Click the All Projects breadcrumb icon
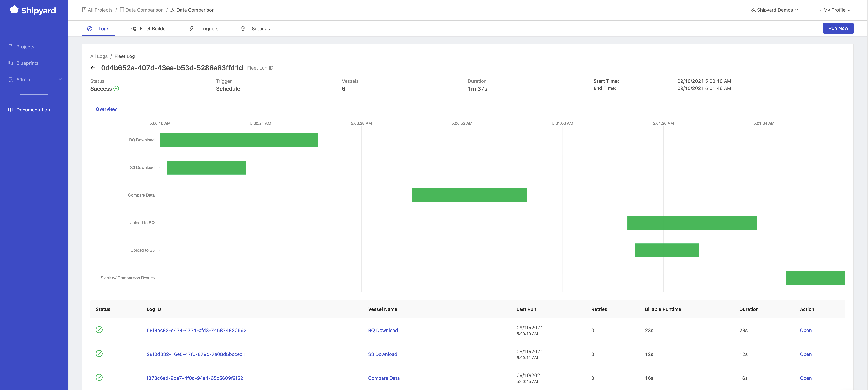Screen dimensions: 868x390 [84, 10]
